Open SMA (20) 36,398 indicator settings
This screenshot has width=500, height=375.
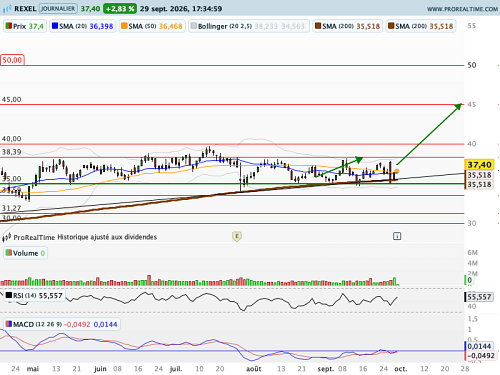83,26
